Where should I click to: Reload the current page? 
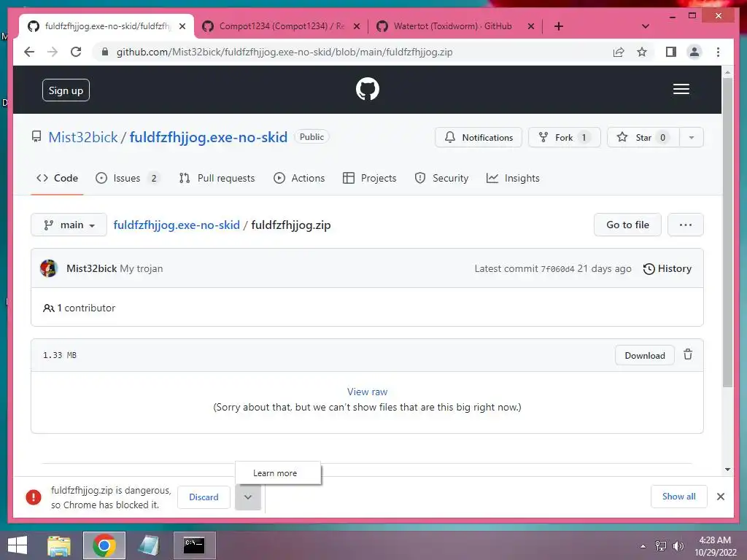(76, 52)
